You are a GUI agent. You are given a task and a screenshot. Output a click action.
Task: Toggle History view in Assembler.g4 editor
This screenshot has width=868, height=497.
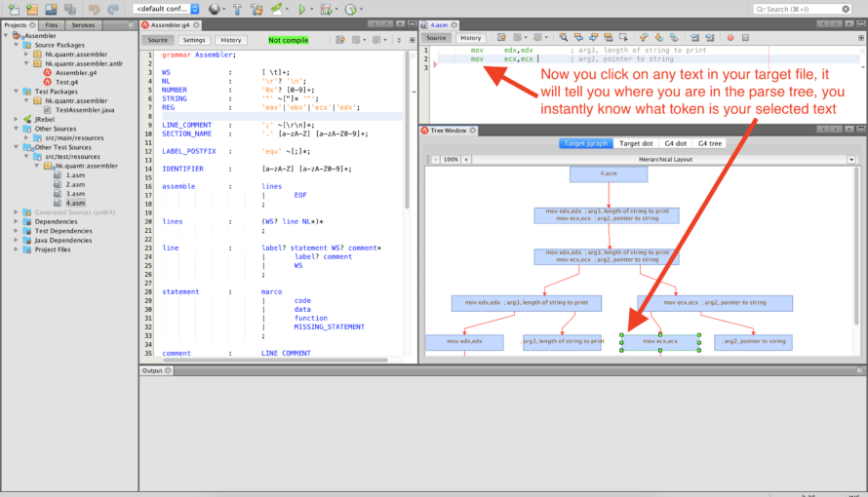231,40
